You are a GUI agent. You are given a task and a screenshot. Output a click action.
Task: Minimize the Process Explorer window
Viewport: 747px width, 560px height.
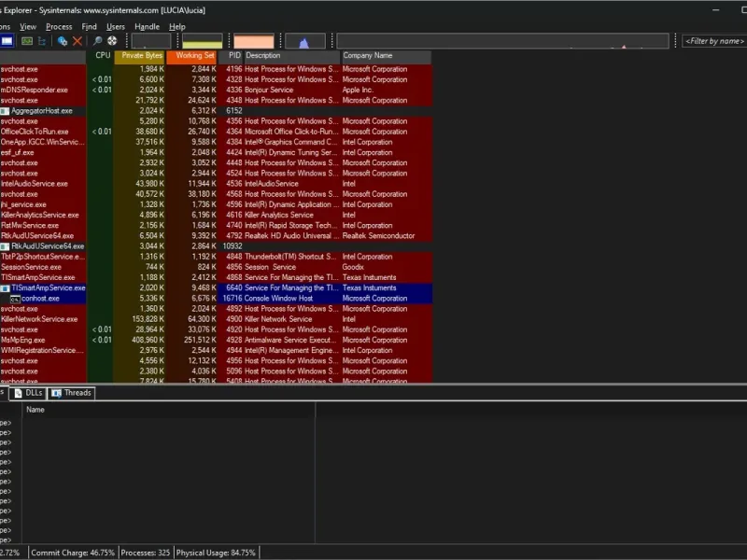pyautogui.click(x=715, y=10)
